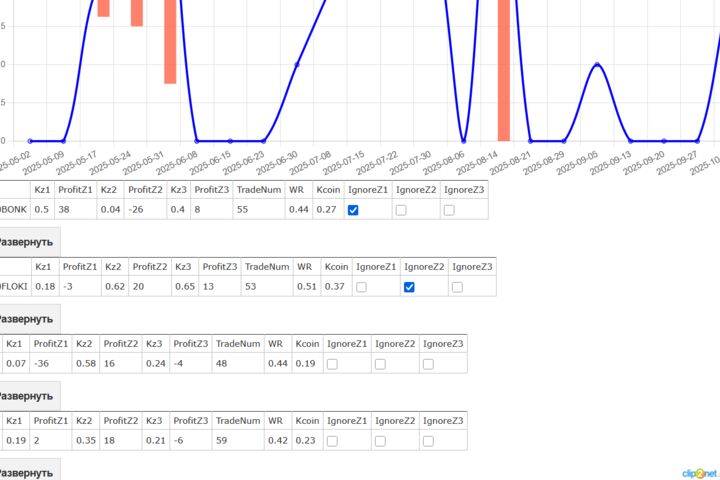This screenshot has height=480, width=720.
Task: Enable IgnoreZ2 checkbox in BONK row
Action: [401, 210]
